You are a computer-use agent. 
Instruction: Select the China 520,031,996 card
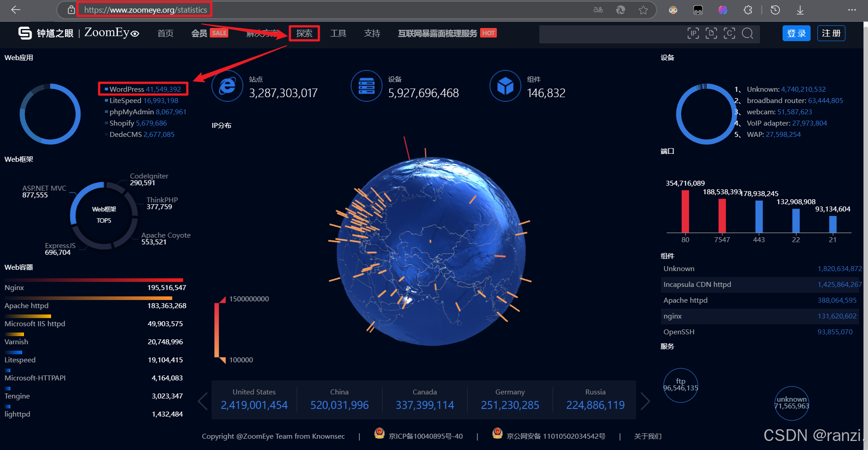(x=340, y=400)
